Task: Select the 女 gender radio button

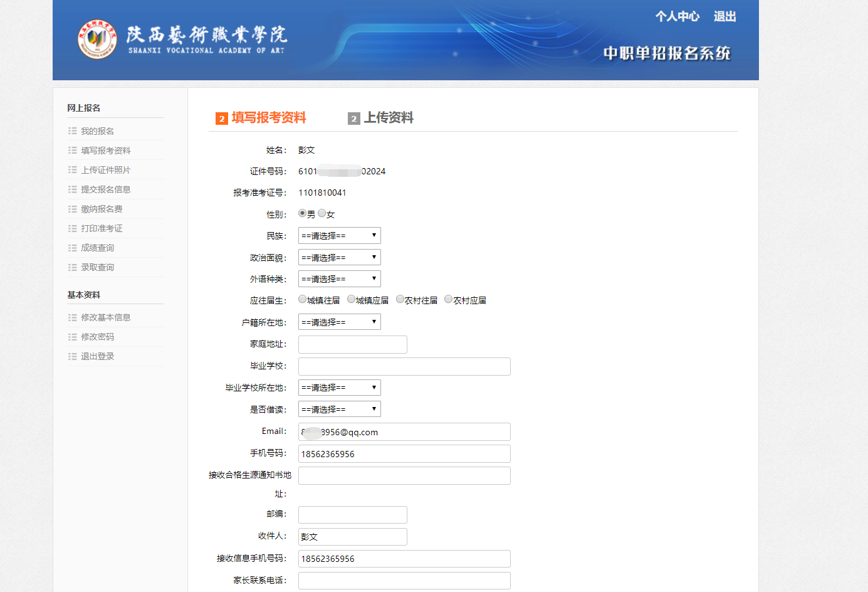Action: click(x=322, y=213)
